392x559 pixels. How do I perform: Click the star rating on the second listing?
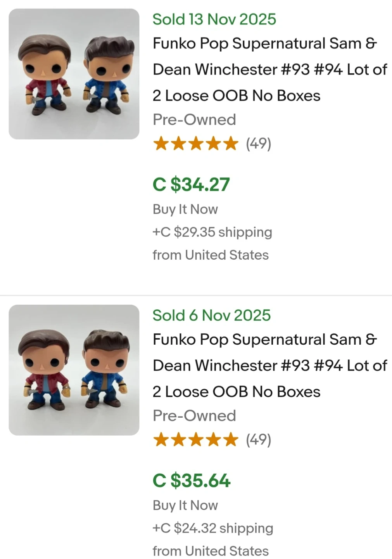click(x=195, y=440)
